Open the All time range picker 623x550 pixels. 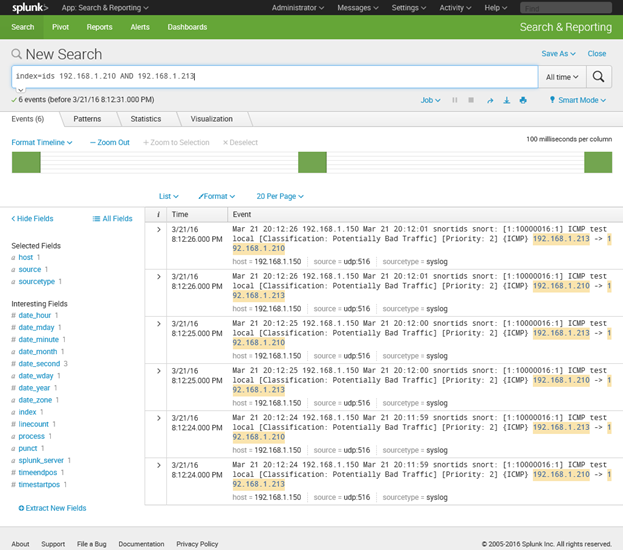coord(560,77)
